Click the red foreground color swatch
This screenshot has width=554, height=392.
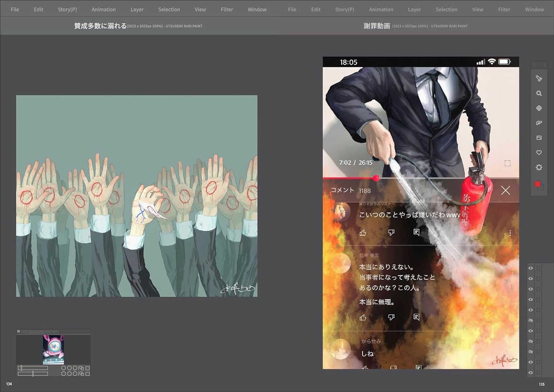pyautogui.click(x=538, y=184)
